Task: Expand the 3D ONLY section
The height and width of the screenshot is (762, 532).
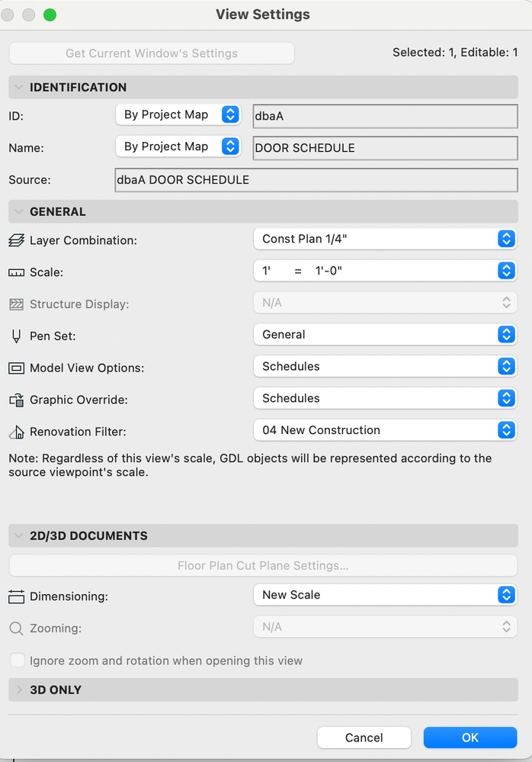Action: click(x=18, y=690)
